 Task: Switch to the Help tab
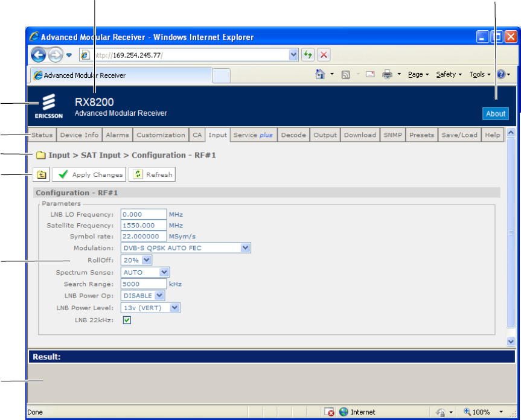click(493, 135)
